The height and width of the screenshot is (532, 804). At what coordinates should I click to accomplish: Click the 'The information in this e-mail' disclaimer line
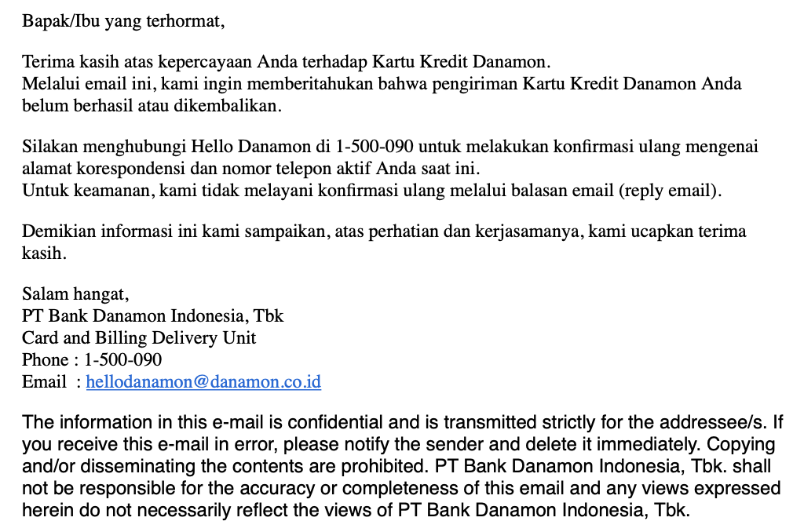coord(402,422)
